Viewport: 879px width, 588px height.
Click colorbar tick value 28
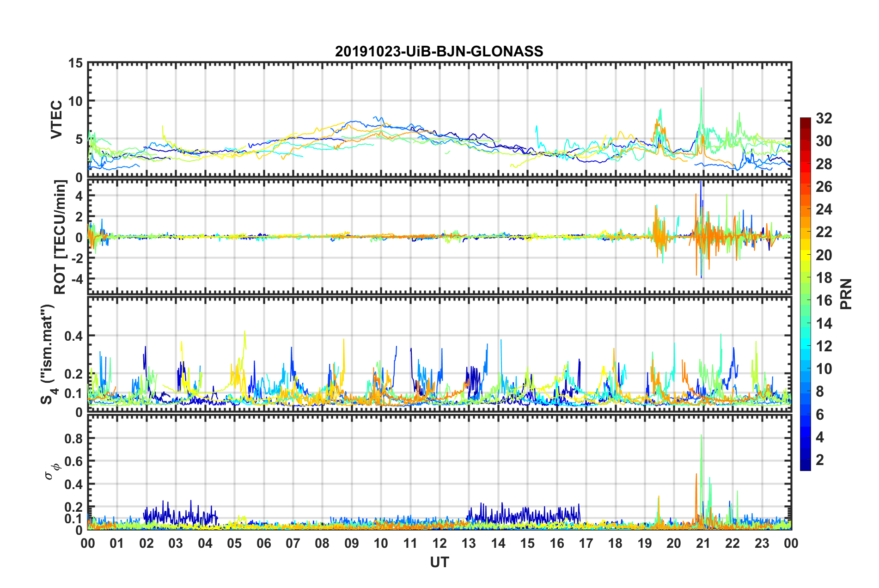pos(824,164)
